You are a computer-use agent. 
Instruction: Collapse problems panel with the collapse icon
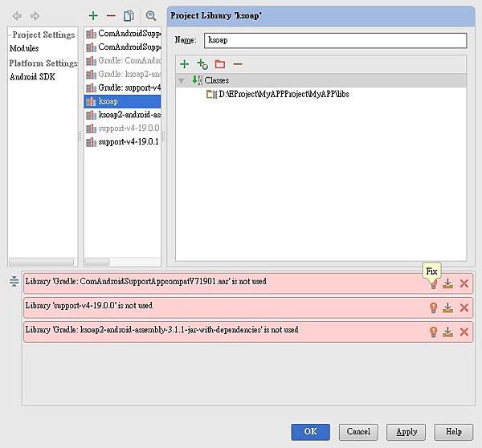tap(14, 281)
